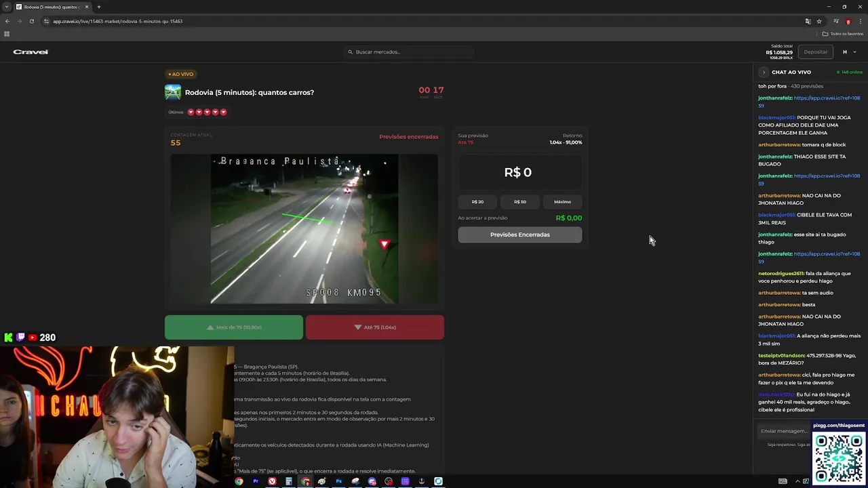The height and width of the screenshot is (488, 868).
Task: Select the R$ 20 quick amount
Action: click(x=477, y=201)
